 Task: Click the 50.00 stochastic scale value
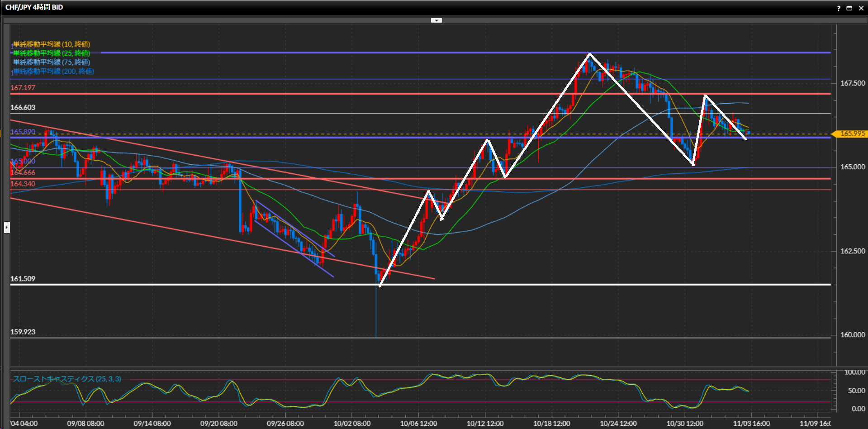[x=856, y=391]
